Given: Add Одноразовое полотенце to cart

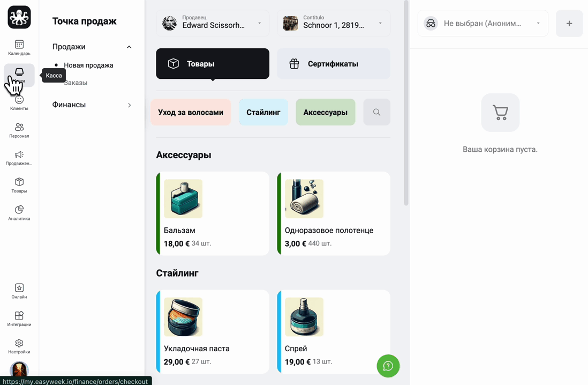Looking at the screenshot, I should click(x=334, y=214).
